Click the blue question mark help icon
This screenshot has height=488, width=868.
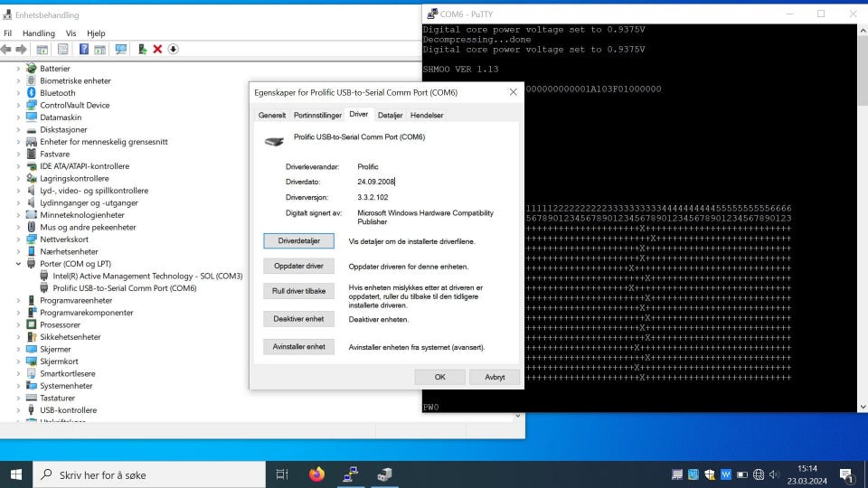click(x=83, y=49)
